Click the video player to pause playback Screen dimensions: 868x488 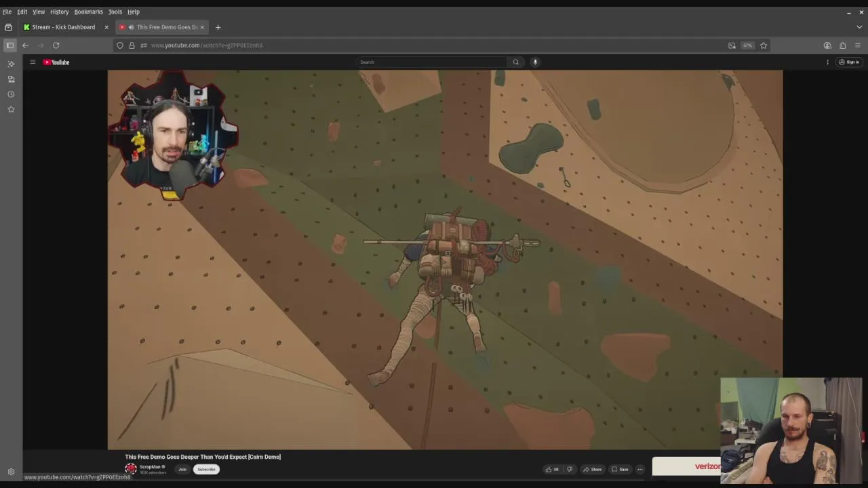point(445,260)
